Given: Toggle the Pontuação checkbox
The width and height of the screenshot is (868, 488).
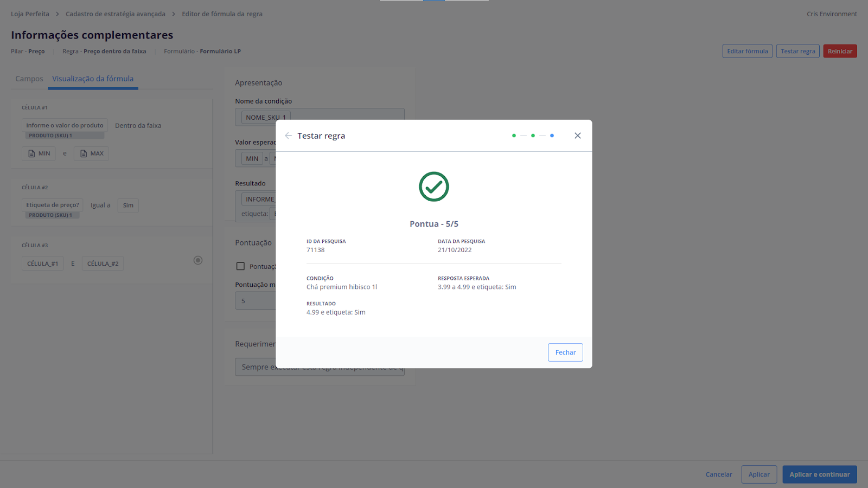Looking at the screenshot, I should point(240,266).
